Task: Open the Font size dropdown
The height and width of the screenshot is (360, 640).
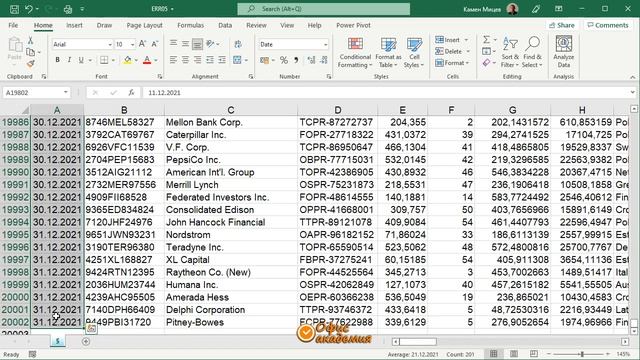Action: point(133,44)
